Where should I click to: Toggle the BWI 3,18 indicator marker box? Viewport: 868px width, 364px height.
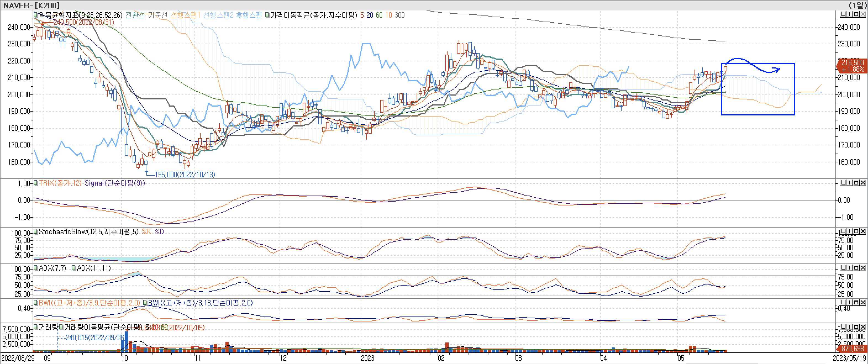click(145, 303)
